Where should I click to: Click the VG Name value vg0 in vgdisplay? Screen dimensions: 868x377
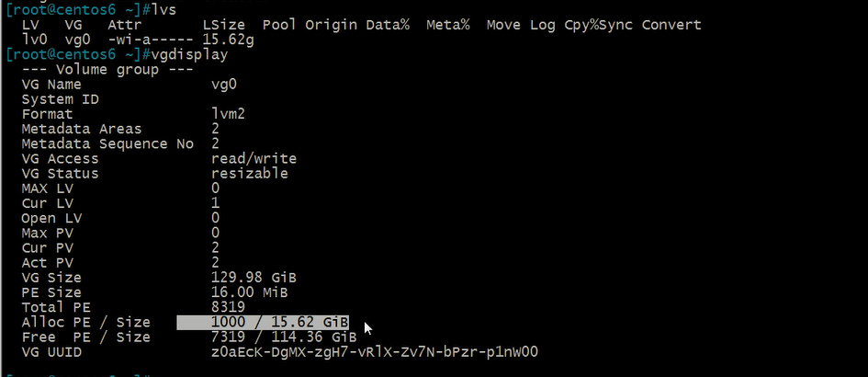click(224, 85)
